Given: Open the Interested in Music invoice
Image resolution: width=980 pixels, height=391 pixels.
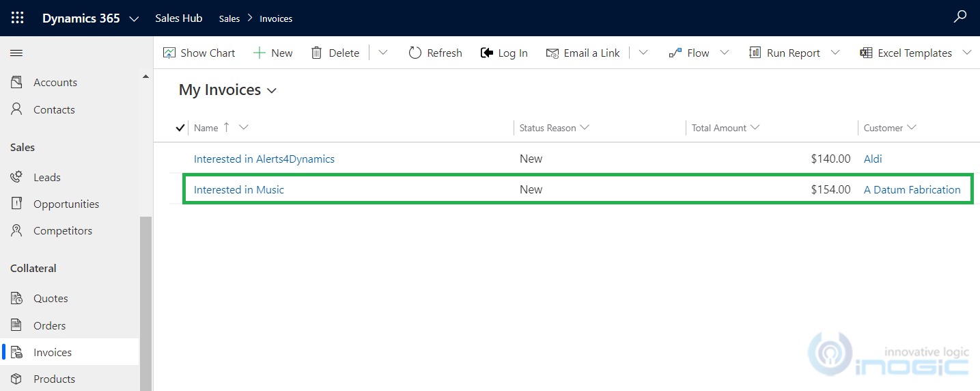Looking at the screenshot, I should coord(239,189).
